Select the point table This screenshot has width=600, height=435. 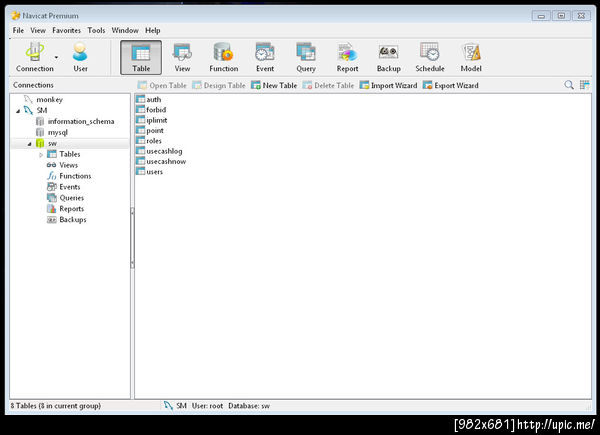(155, 130)
